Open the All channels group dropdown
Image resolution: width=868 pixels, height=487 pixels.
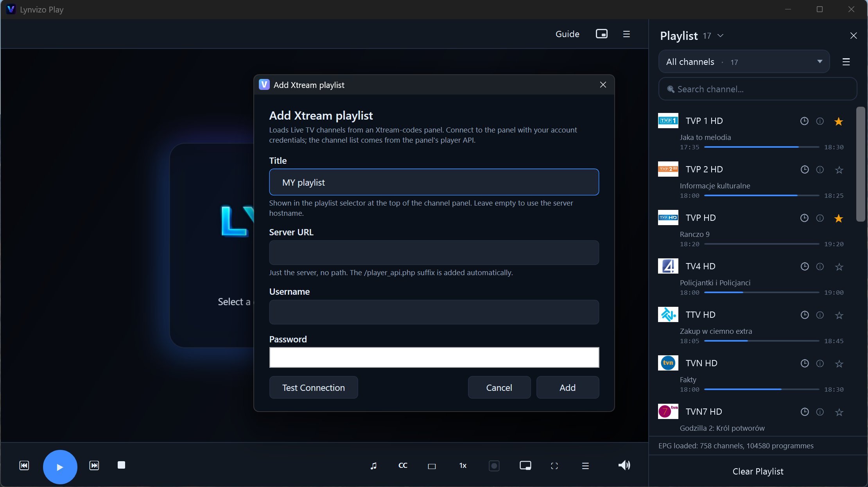tap(744, 62)
